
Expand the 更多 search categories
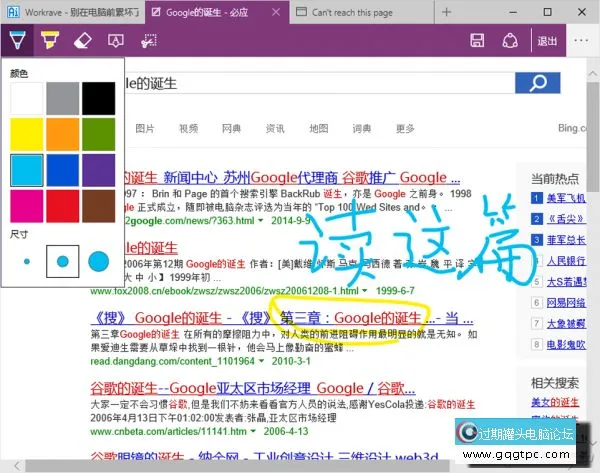(x=405, y=129)
